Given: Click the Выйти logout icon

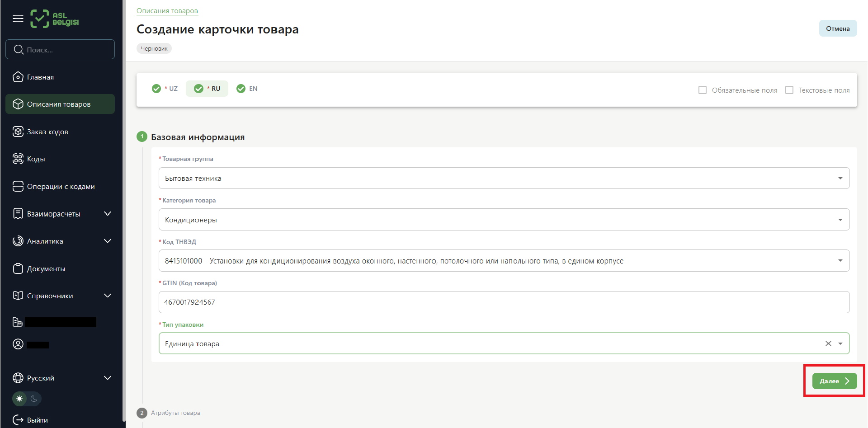Looking at the screenshot, I should [x=18, y=420].
